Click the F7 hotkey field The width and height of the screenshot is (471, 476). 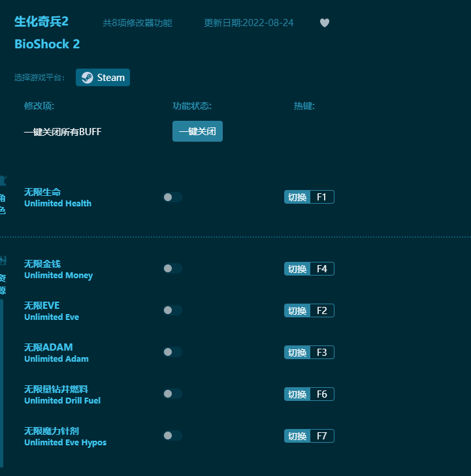(322, 436)
